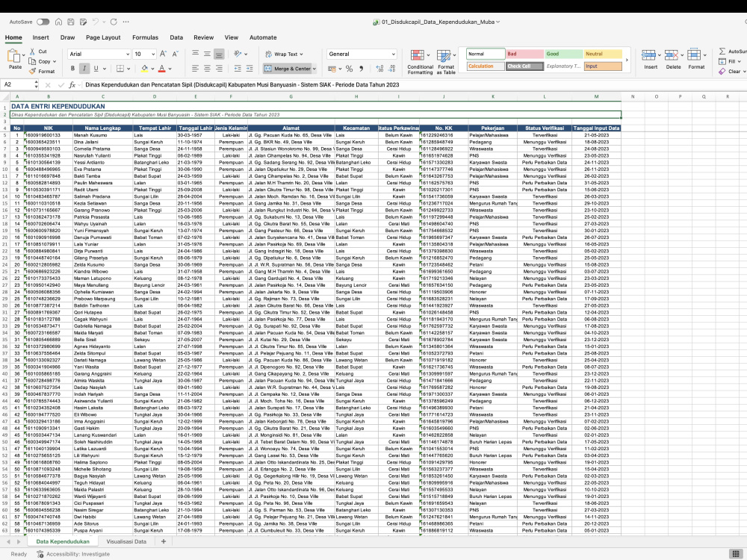Screen dimensions: 747x560
Task: Open the Review ribbon tab
Action: [203, 37]
